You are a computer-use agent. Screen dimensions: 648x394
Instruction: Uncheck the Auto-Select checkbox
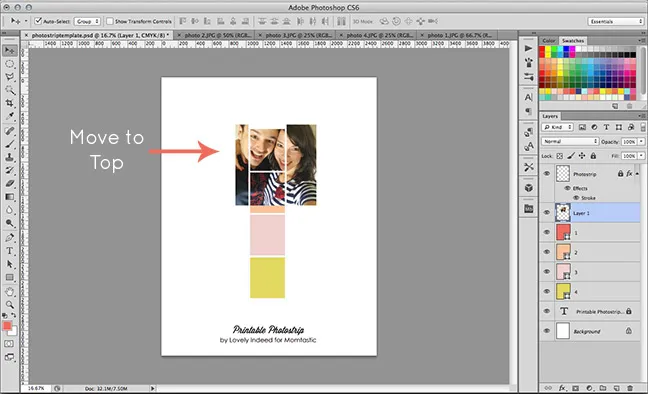[x=38, y=21]
